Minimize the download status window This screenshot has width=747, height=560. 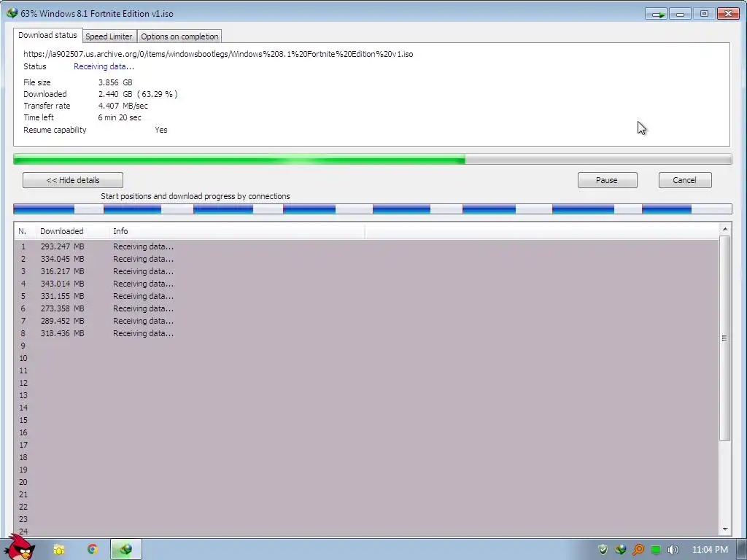(x=680, y=14)
